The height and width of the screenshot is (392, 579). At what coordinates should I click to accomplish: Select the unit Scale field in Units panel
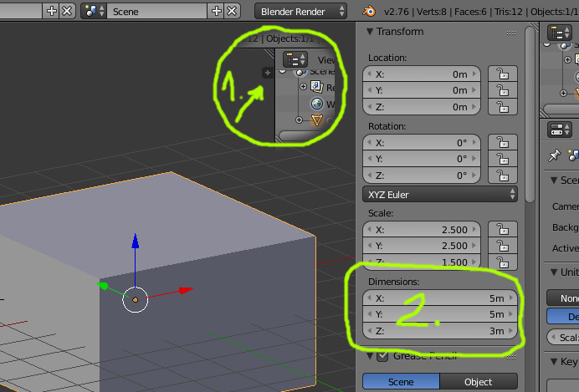point(563,337)
